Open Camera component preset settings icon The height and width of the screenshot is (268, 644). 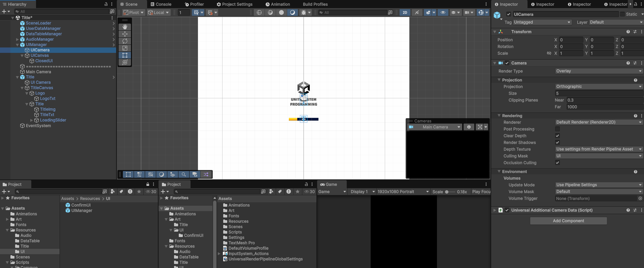635,63
